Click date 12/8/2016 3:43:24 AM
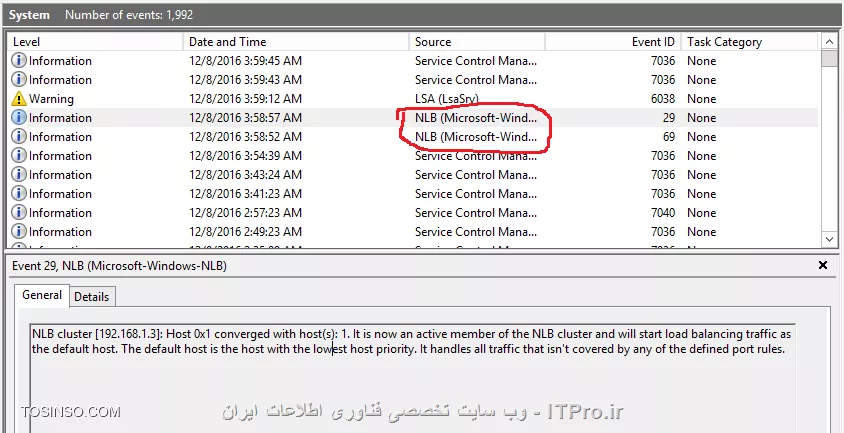The height and width of the screenshot is (433, 844). [245, 175]
